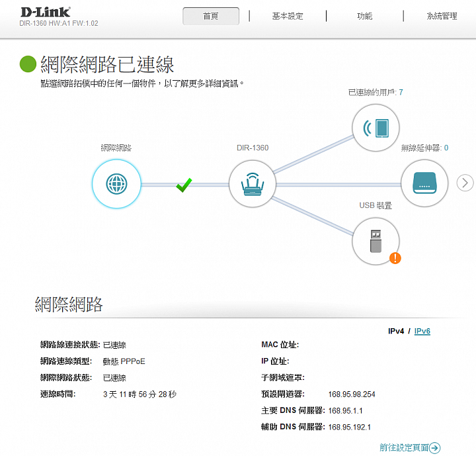Select secondary DNS 168.95.192.1
This screenshot has width=476, height=456.
tap(350, 427)
